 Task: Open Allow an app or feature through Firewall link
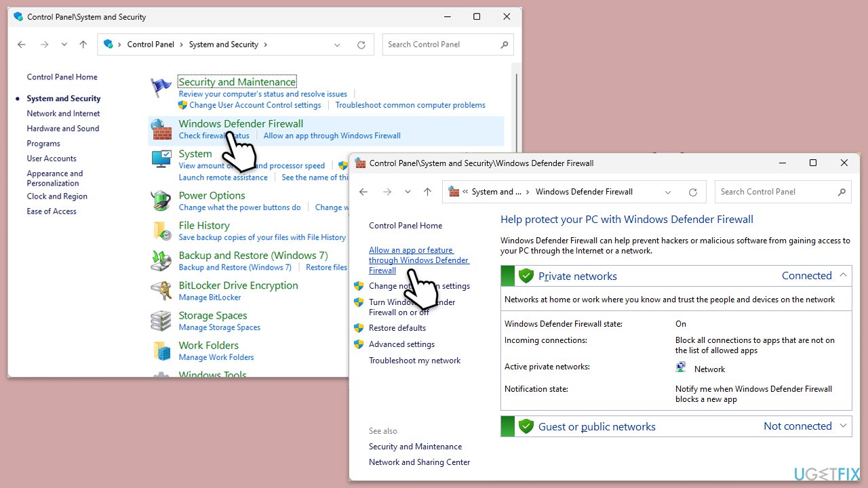[418, 260]
